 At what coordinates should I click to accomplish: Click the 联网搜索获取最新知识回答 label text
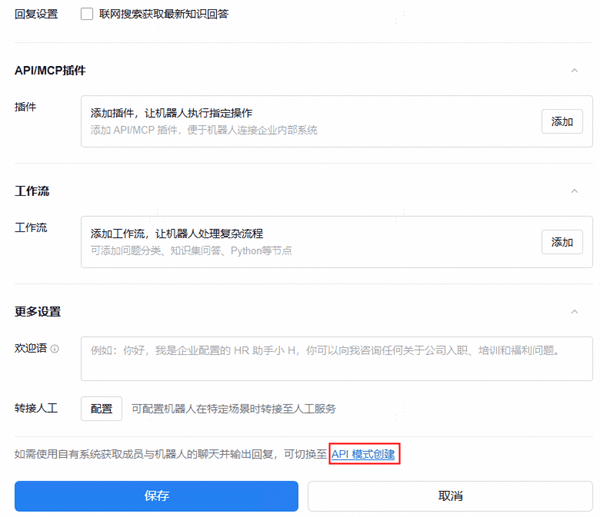pyautogui.click(x=164, y=14)
